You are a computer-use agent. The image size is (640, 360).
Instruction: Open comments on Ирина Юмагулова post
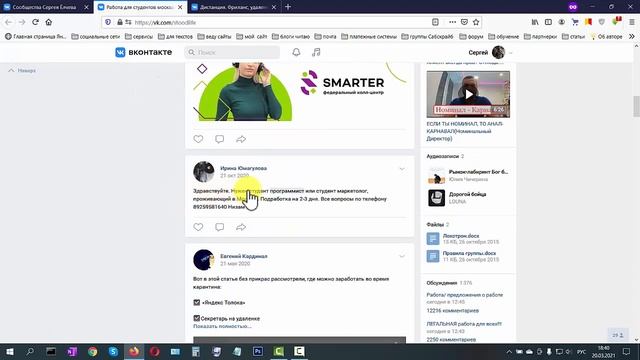coord(220,227)
